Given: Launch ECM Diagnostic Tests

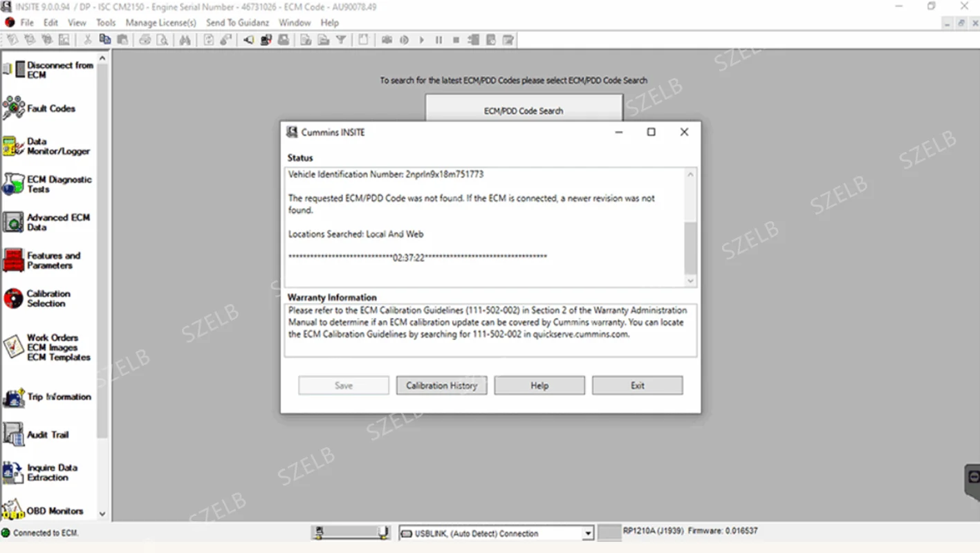Looking at the screenshot, I should [x=47, y=184].
